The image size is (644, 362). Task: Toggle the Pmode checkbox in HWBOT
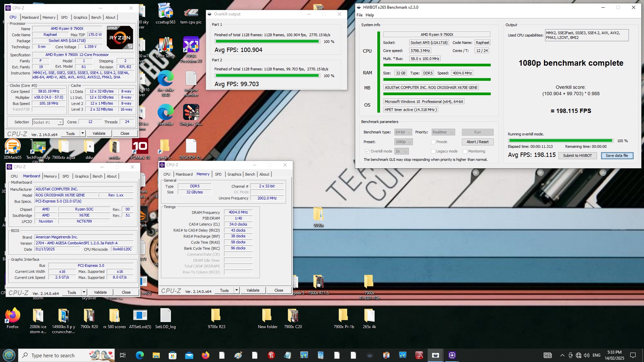click(x=433, y=142)
